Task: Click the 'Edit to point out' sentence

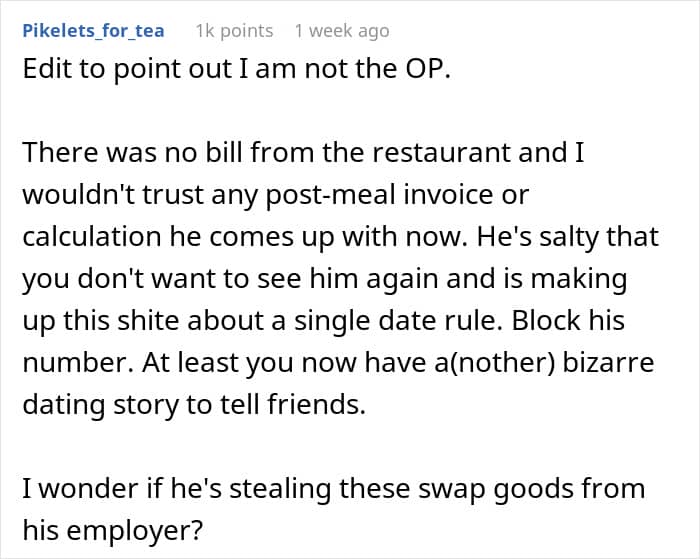Action: (236, 70)
